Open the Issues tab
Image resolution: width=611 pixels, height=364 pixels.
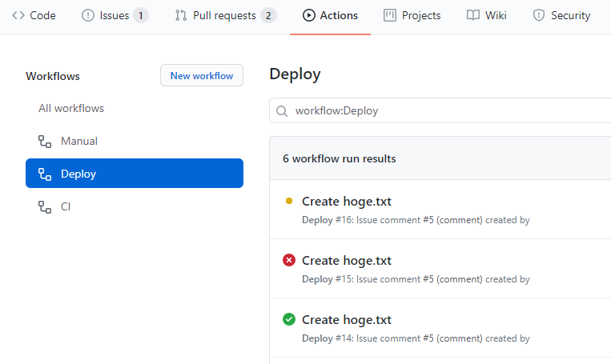click(115, 15)
